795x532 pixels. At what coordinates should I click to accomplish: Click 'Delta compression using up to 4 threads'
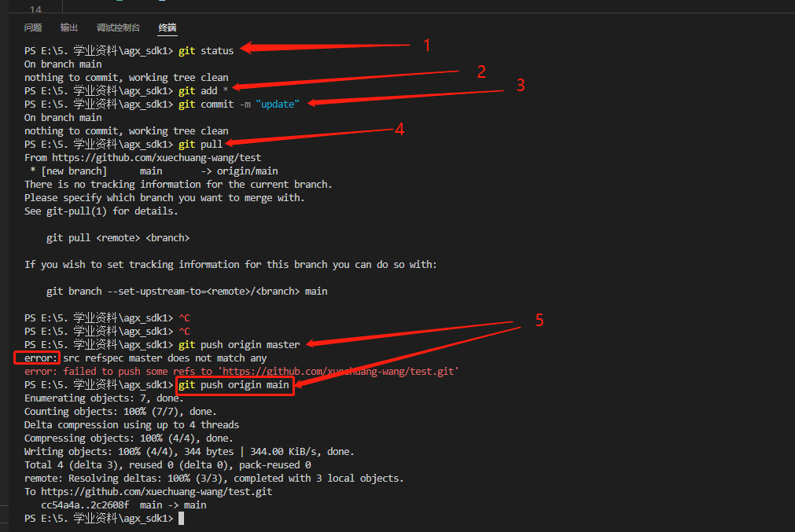coord(131,424)
